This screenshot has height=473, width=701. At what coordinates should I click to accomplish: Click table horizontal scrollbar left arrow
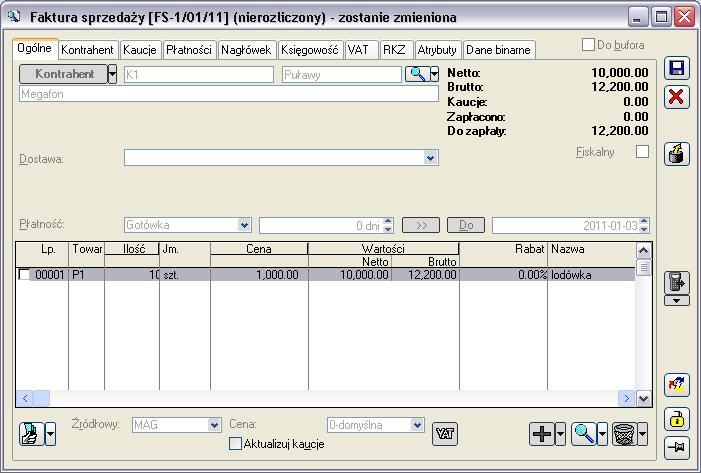tap(25, 398)
